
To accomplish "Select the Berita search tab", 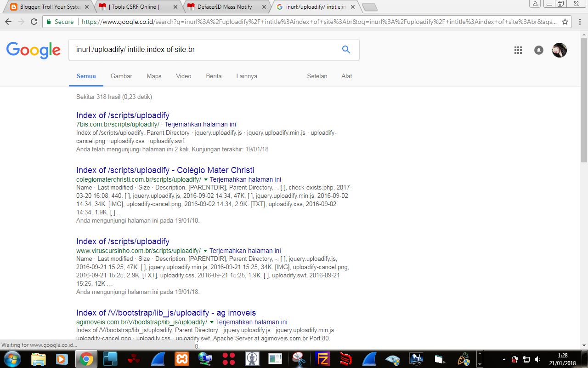I will [x=214, y=76].
